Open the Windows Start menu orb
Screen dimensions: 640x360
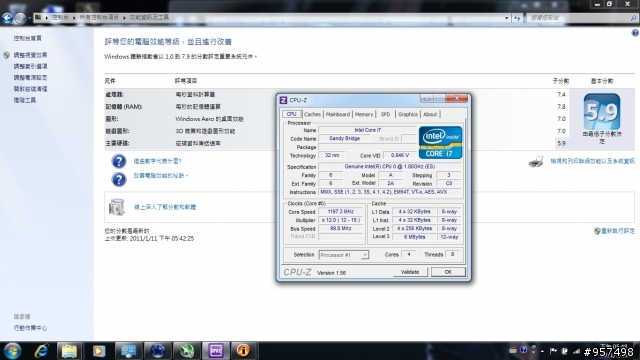click(x=12, y=351)
